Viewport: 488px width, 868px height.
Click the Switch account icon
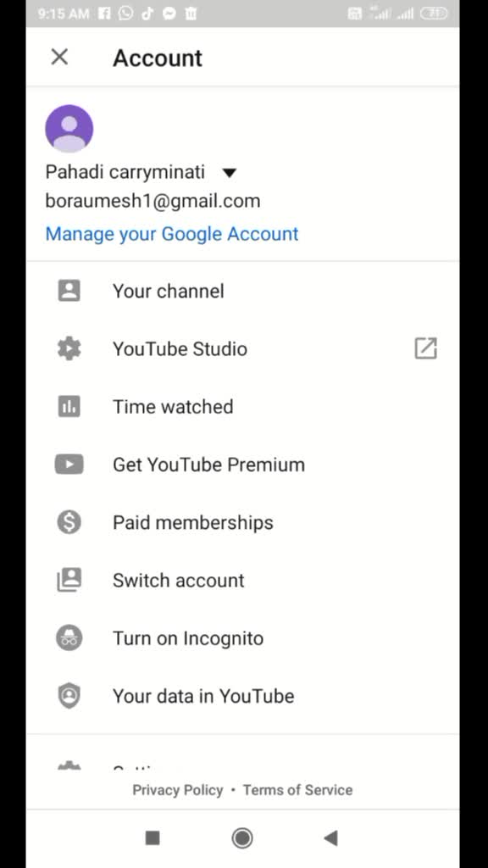(69, 580)
